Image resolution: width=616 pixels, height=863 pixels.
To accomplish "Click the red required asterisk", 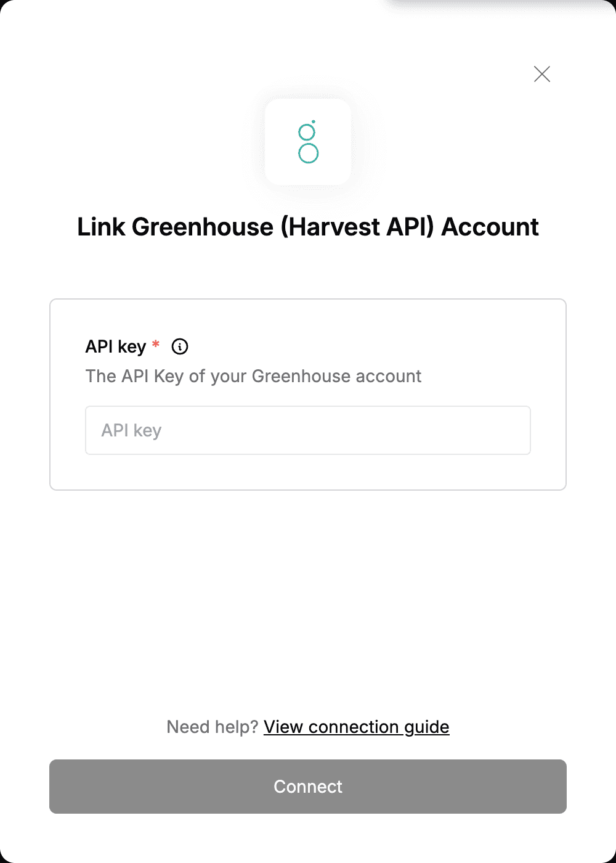I will point(156,344).
